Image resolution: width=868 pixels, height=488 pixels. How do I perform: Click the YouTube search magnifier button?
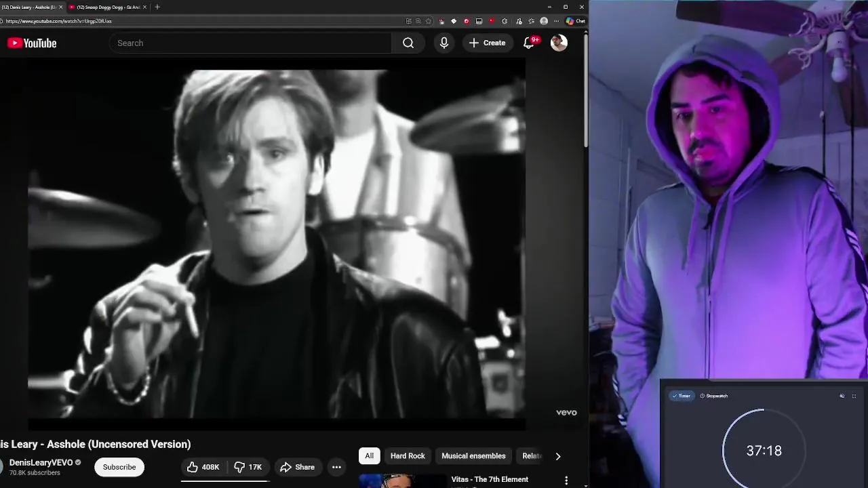408,43
